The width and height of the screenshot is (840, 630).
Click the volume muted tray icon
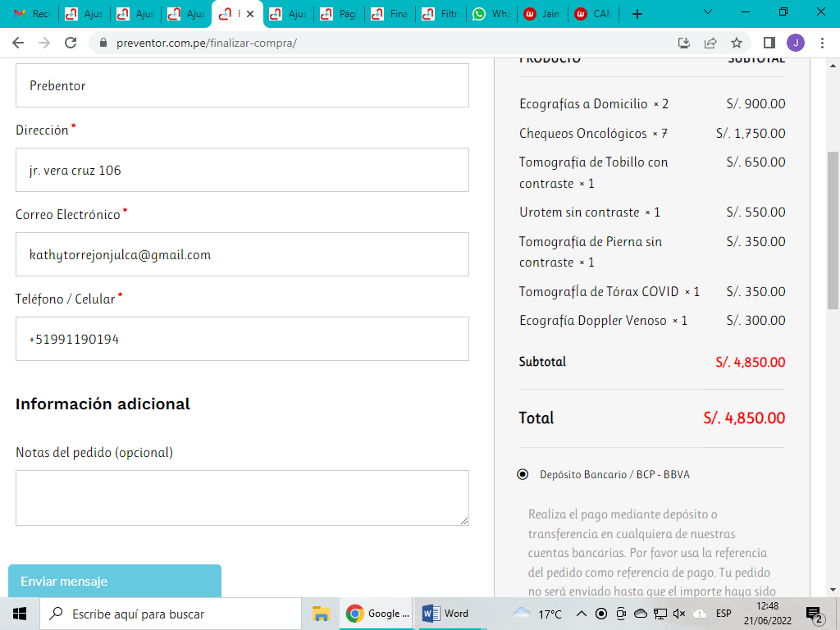[678, 614]
